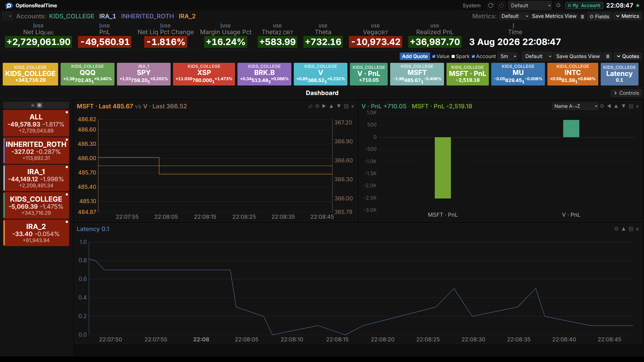Click the MSFT · PnL bar in chart

[443, 168]
